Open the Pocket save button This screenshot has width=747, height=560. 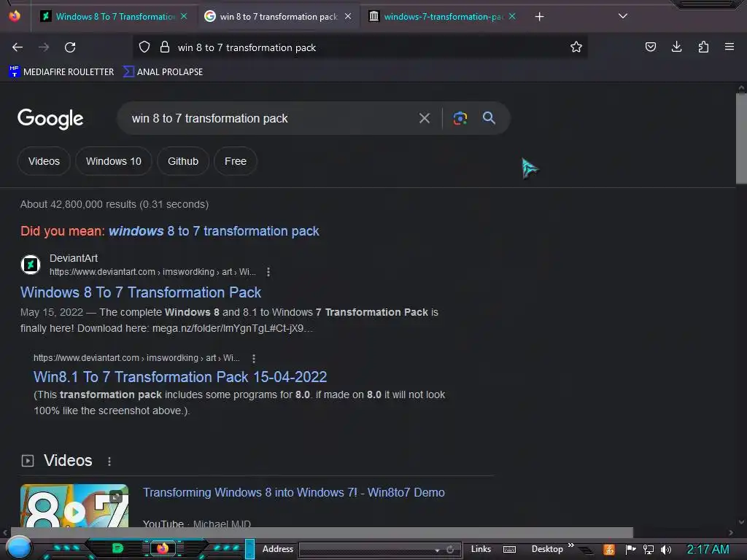(x=650, y=47)
